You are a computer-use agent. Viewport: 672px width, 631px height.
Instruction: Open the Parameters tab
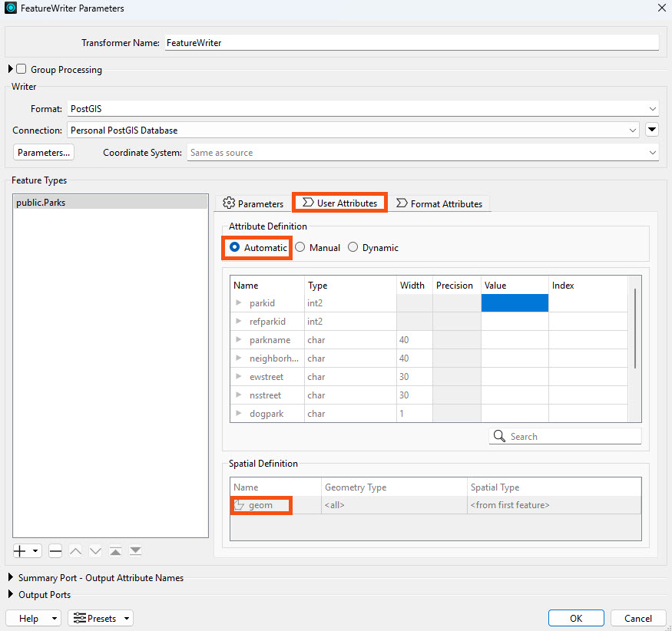click(253, 203)
